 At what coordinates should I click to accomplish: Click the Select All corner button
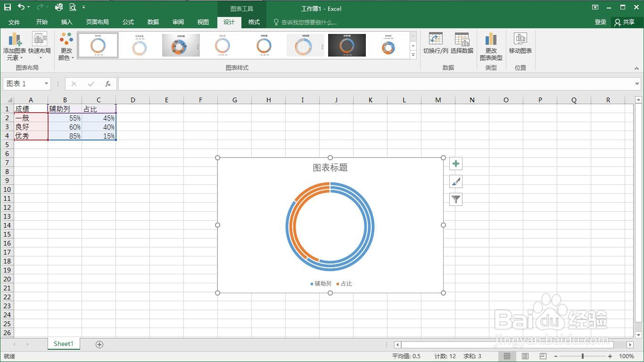[7, 100]
